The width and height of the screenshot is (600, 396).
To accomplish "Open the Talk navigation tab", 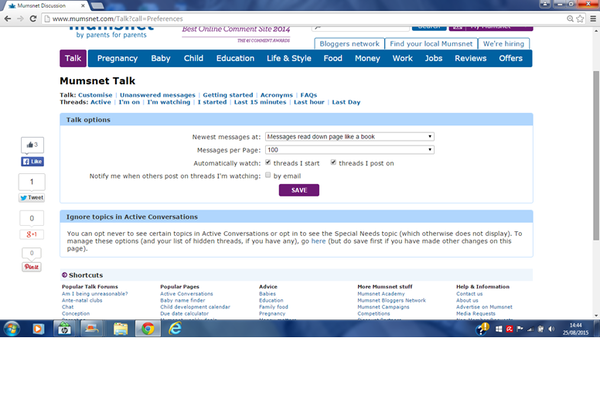I will click(x=73, y=58).
